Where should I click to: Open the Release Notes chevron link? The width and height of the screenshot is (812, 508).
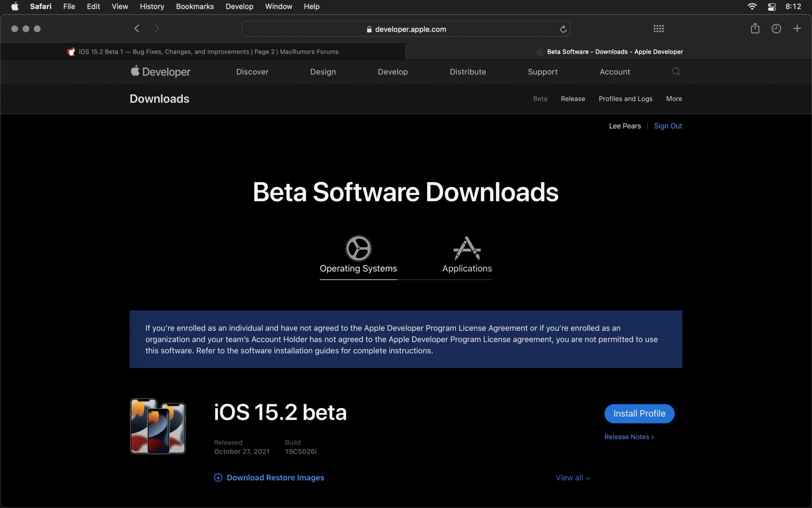pyautogui.click(x=629, y=437)
